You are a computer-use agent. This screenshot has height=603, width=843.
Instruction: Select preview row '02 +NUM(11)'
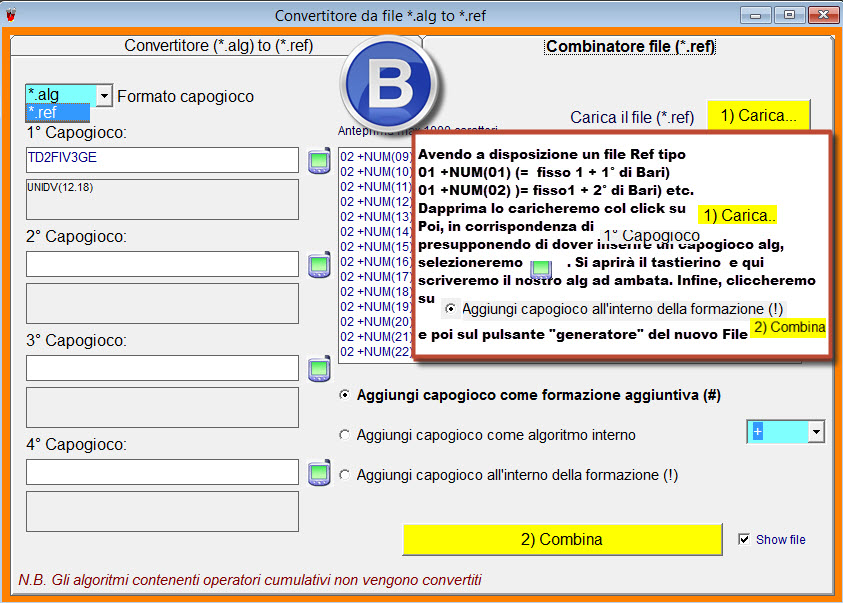tap(376, 187)
